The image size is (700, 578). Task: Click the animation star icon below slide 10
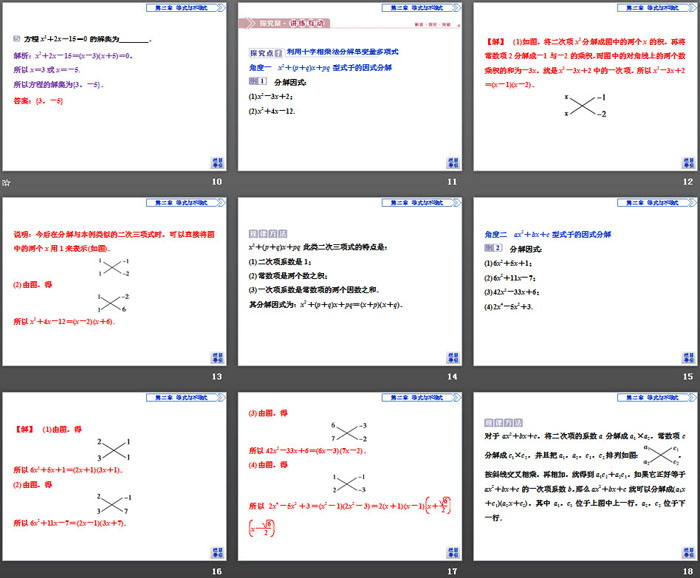tap(7, 183)
